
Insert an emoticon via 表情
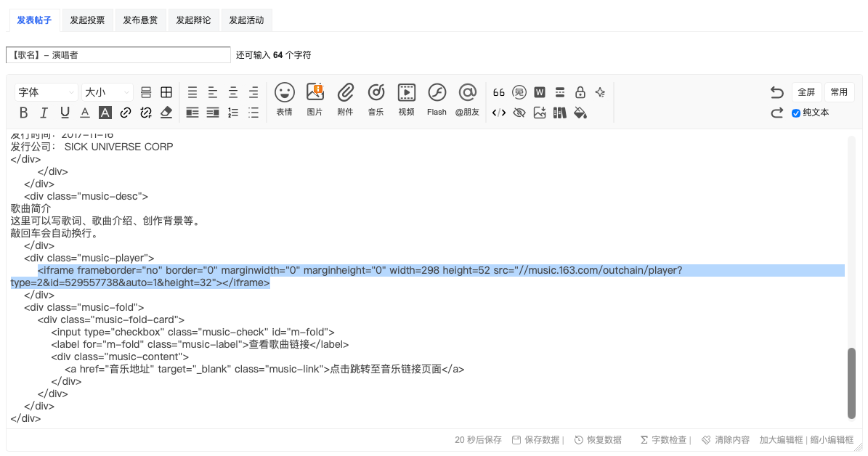click(285, 99)
